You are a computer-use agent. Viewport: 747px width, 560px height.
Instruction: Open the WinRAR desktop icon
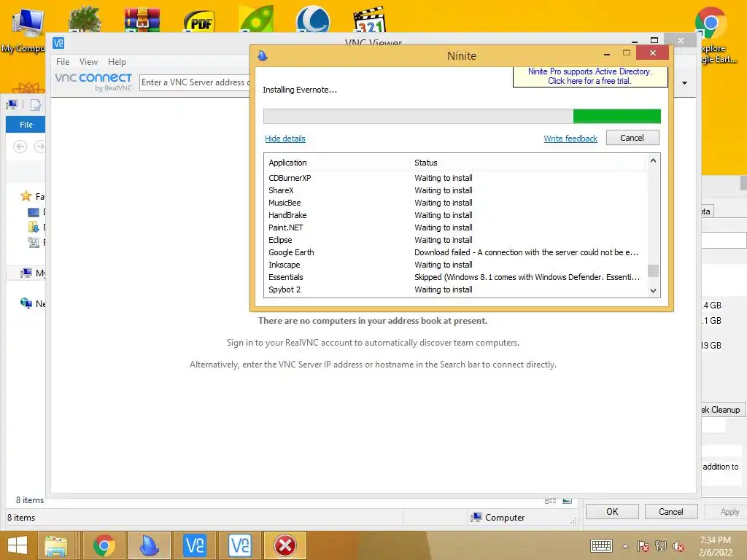pyautogui.click(x=142, y=19)
